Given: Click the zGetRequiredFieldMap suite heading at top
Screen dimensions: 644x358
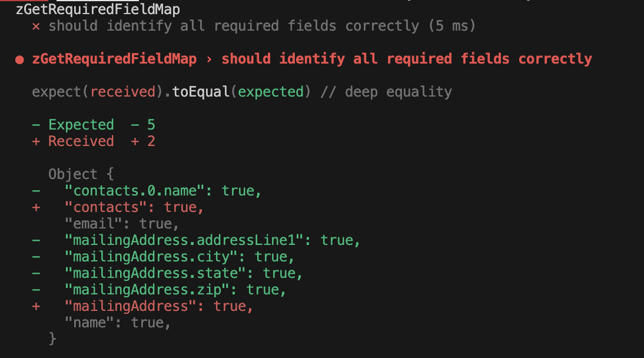Looking at the screenshot, I should (98, 9).
